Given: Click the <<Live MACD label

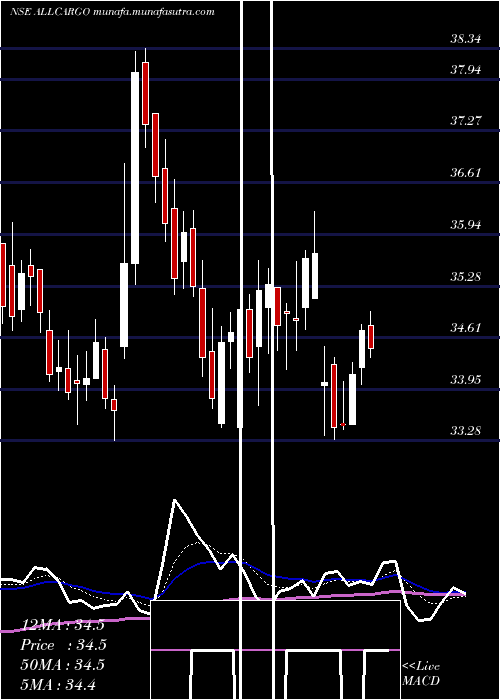Looking at the screenshot, I should click(x=421, y=674).
